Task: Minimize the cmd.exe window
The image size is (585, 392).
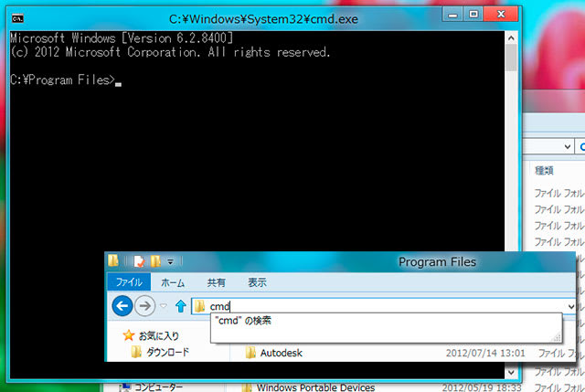Action: (452, 15)
